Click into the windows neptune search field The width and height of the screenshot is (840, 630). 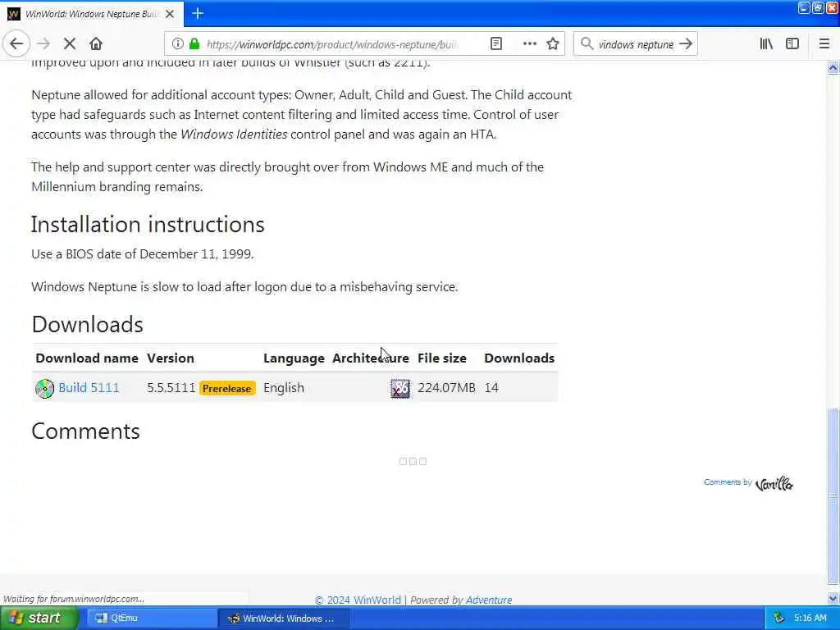pyautogui.click(x=636, y=44)
